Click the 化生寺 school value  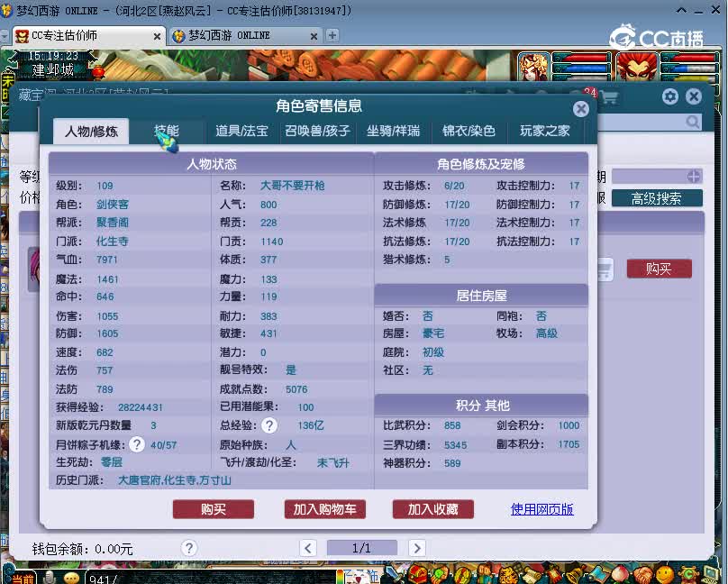pos(112,242)
